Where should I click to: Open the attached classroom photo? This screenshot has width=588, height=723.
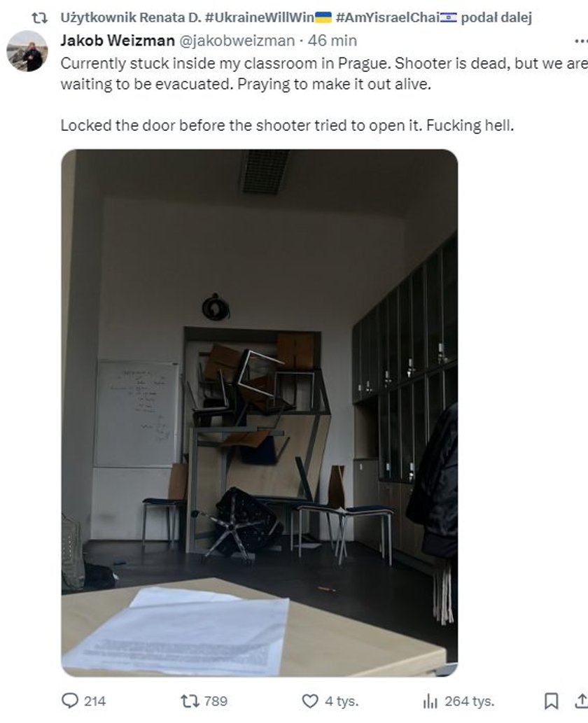(x=260, y=413)
